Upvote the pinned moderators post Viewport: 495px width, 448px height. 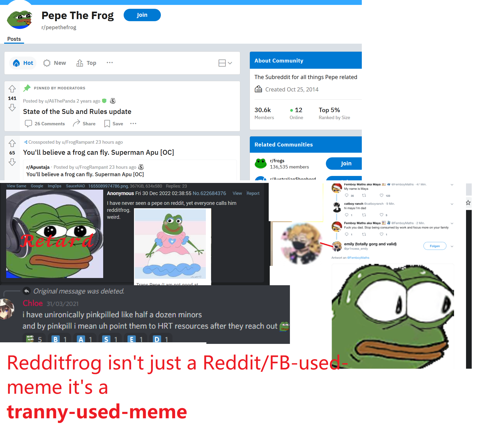click(12, 89)
